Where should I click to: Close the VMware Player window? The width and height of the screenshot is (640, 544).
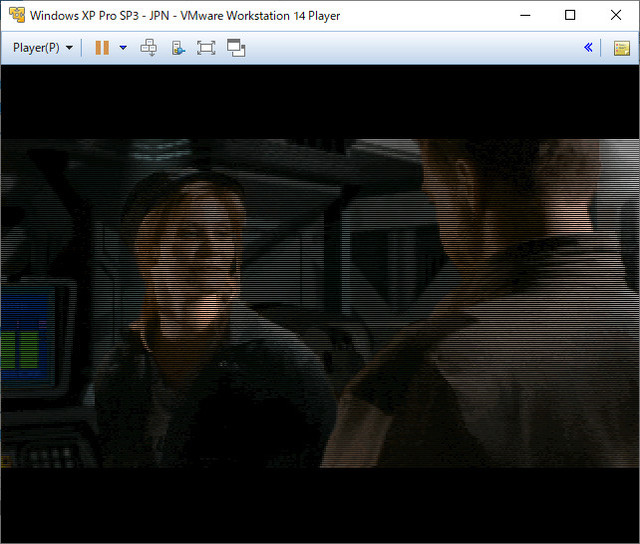(x=616, y=15)
